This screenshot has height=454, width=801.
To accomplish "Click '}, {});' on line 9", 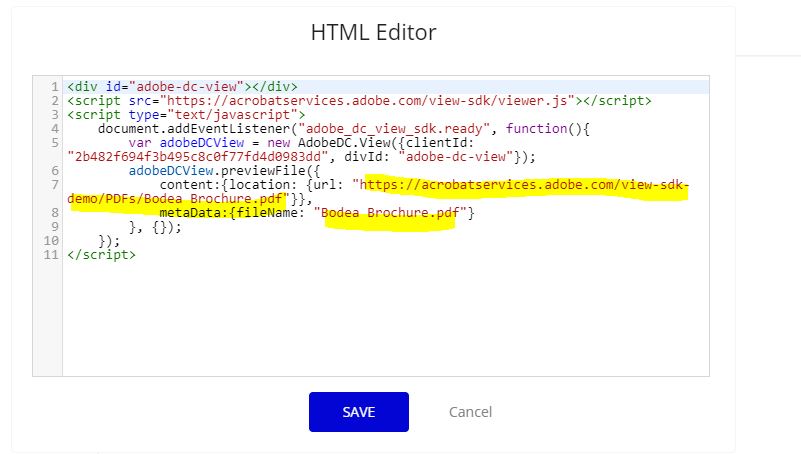I will pyautogui.click(x=155, y=226).
